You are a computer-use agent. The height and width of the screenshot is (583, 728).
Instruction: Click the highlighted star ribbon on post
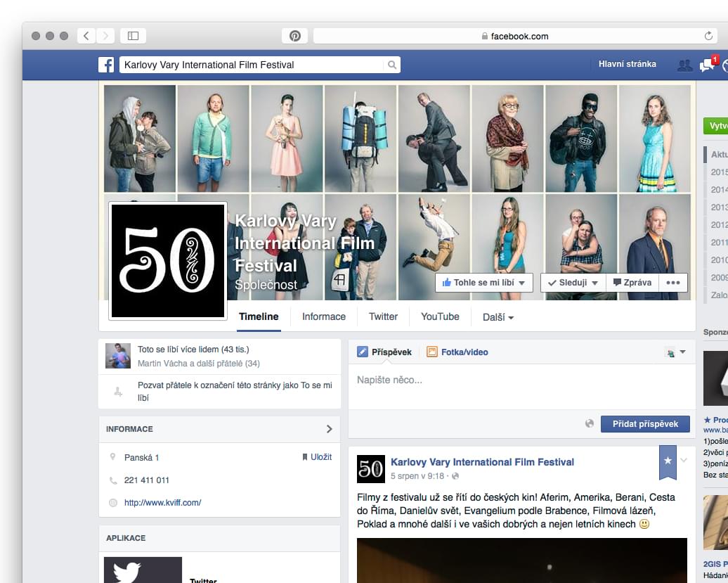point(668,461)
